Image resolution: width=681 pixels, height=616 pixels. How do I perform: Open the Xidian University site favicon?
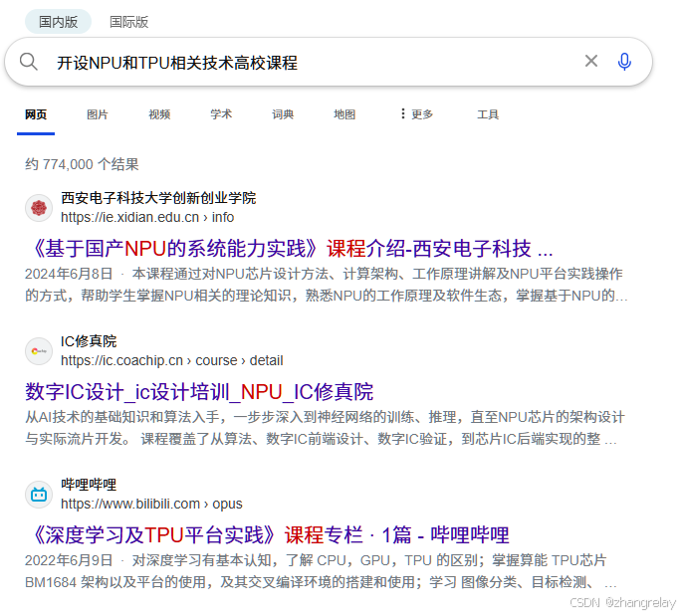tap(39, 208)
